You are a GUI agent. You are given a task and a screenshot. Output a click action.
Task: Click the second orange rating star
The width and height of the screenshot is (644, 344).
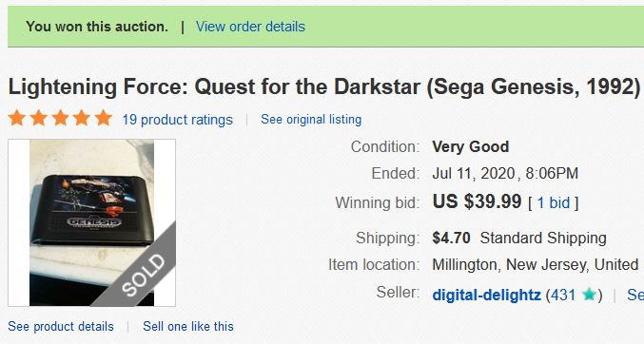(x=39, y=118)
